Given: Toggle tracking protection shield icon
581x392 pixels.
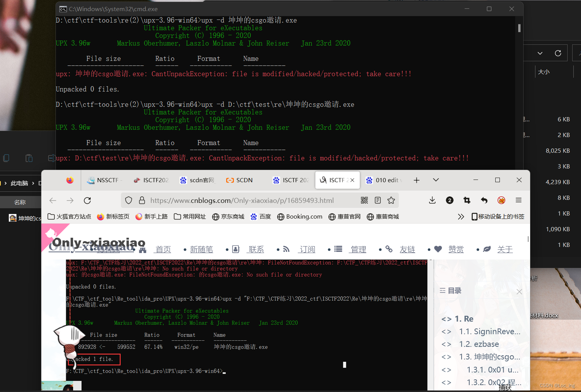Looking at the screenshot, I should [x=128, y=200].
